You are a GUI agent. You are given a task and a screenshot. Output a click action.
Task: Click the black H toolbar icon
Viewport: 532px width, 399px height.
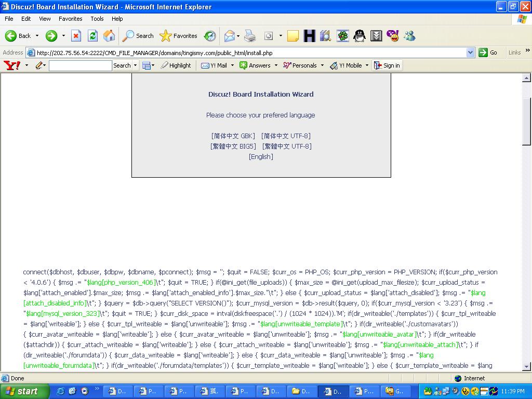pyautogui.click(x=309, y=36)
